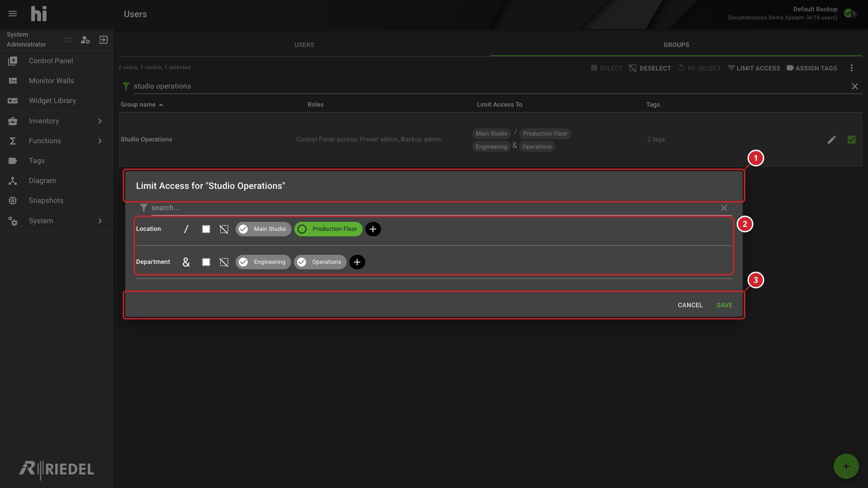Viewport: 868px width, 488px height.
Task: Toggle the Operations tag chip
Action: [x=320, y=262]
